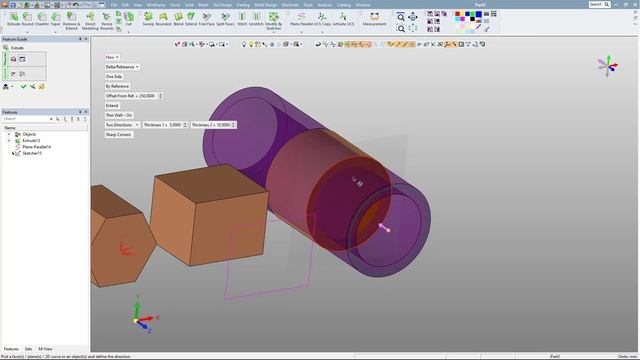Select the Stitch tool
Screen dimensions: 640x360
(242, 19)
